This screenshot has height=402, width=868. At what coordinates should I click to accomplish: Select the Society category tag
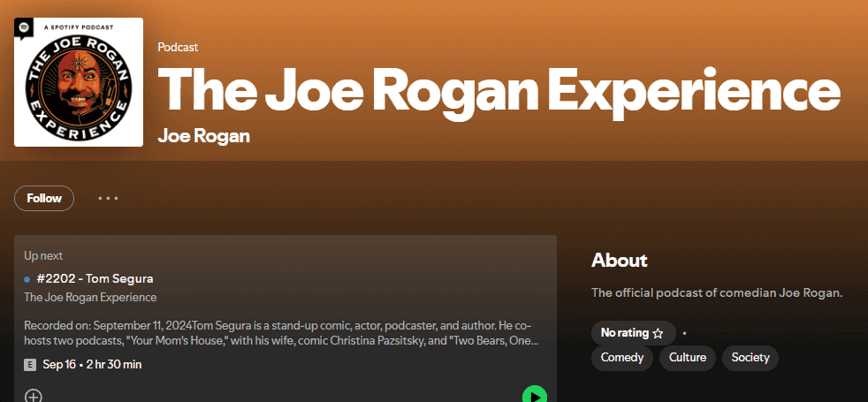pyautogui.click(x=750, y=358)
